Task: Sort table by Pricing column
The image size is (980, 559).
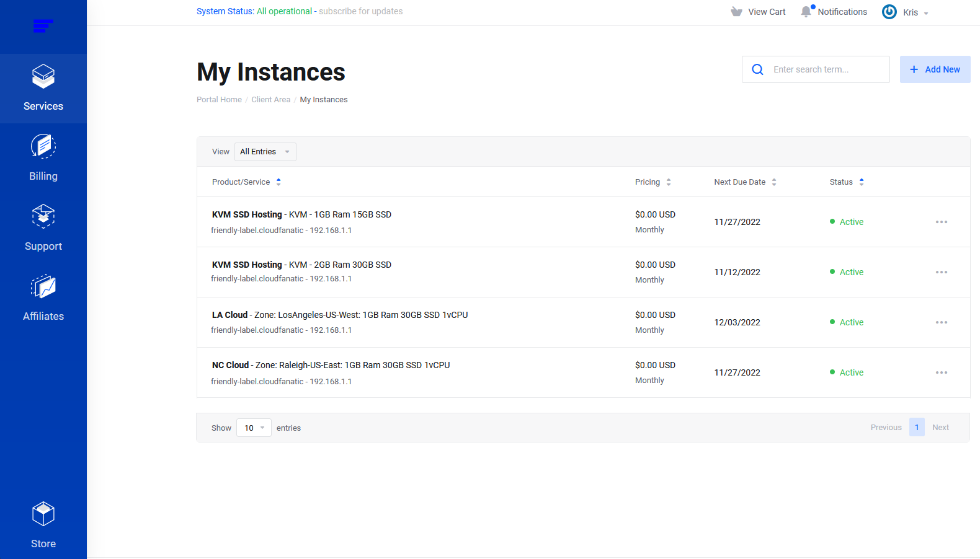Action: [653, 182]
